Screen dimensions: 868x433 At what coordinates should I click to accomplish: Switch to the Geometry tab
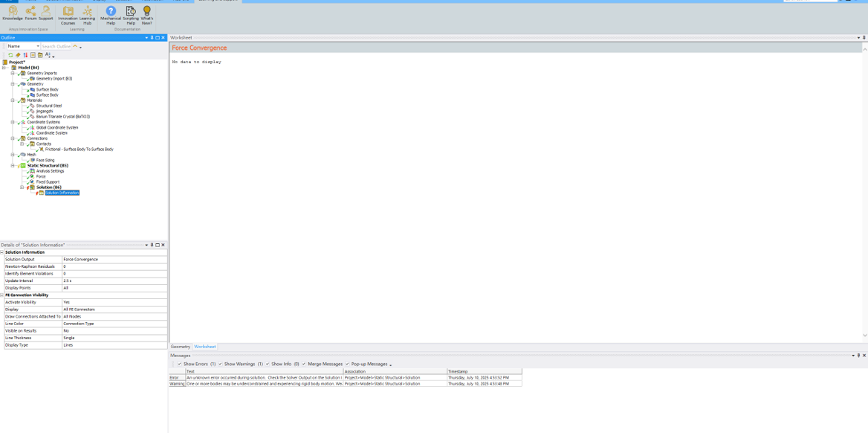[181, 347]
